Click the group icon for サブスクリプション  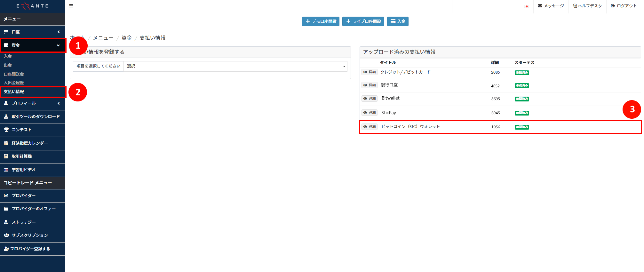6,235
